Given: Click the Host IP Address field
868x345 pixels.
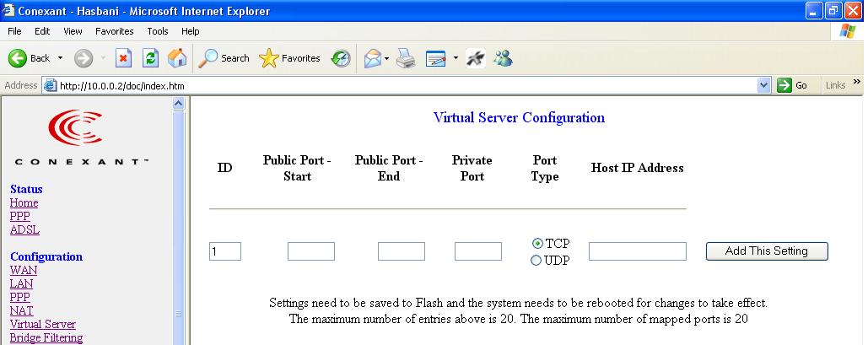Looking at the screenshot, I should [x=637, y=251].
